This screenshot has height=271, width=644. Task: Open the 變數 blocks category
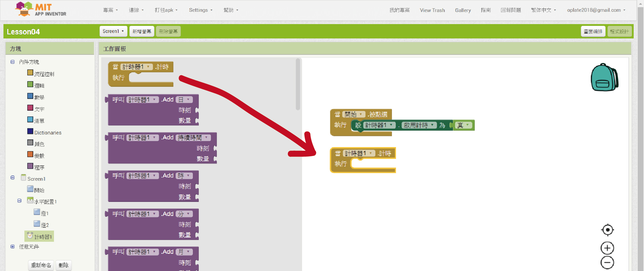click(39, 156)
